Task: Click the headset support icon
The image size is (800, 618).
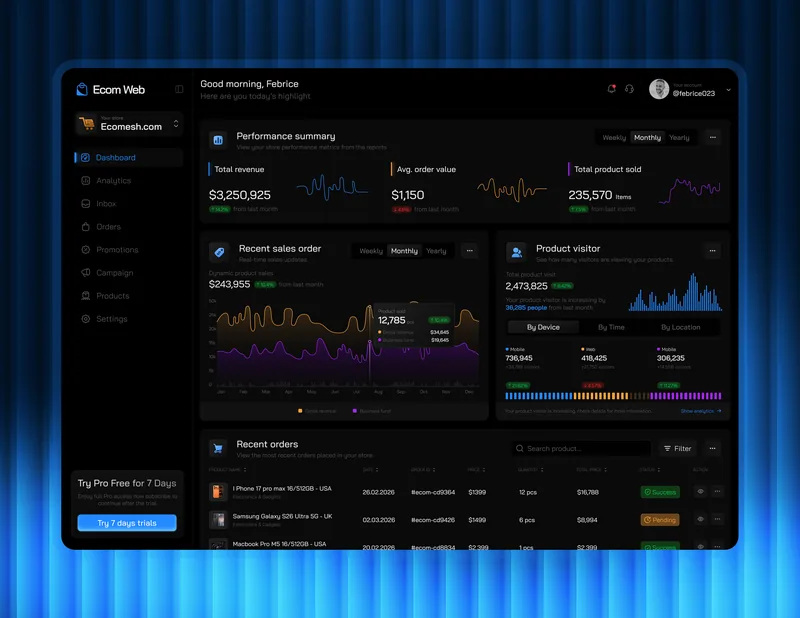Action: click(x=629, y=89)
